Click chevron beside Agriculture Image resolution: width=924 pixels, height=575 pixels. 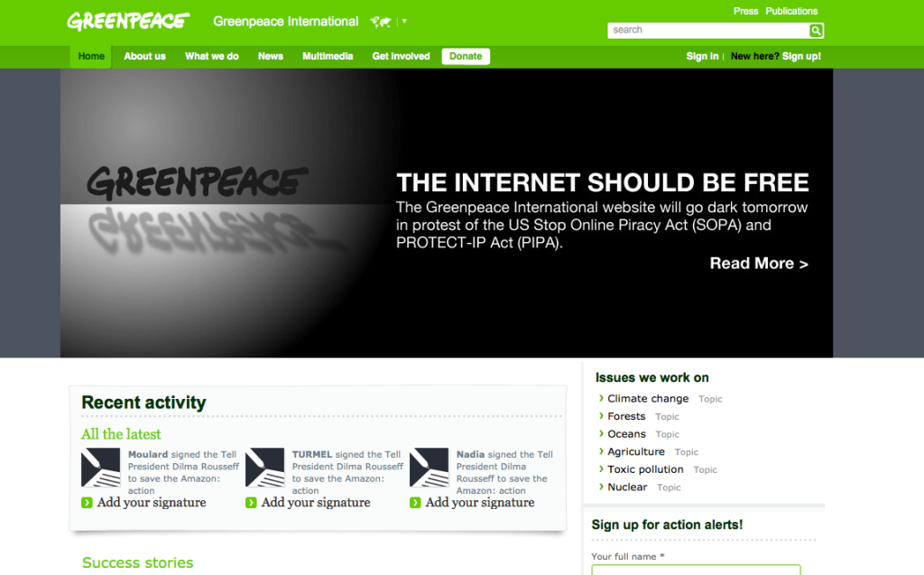coord(601,451)
